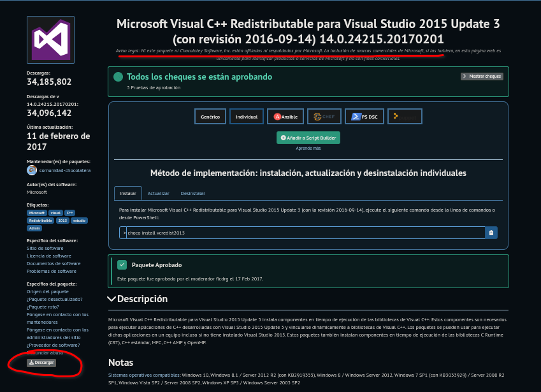
Task: Click the green approval status indicator
Action: coord(118,76)
